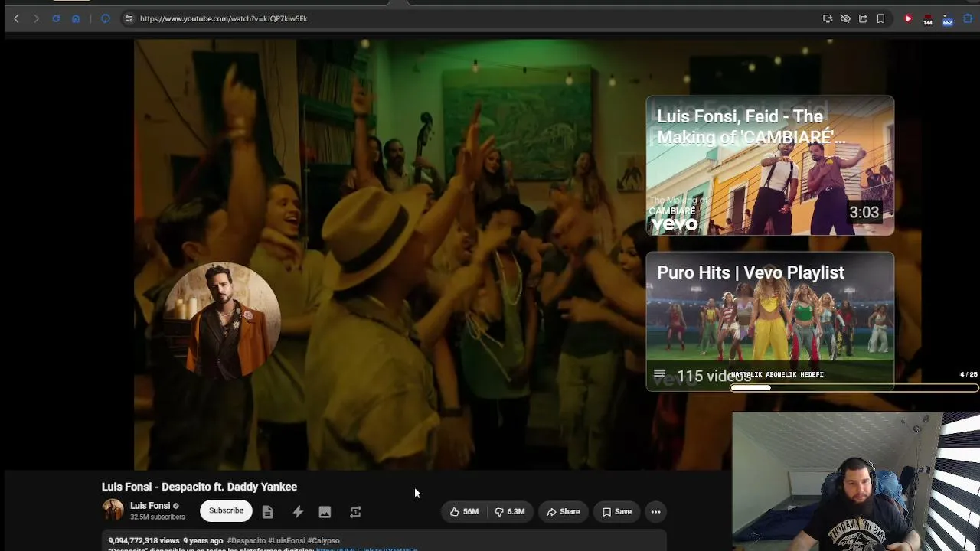
Task: Click the '32.5M subscribers' text
Action: pyautogui.click(x=158, y=517)
